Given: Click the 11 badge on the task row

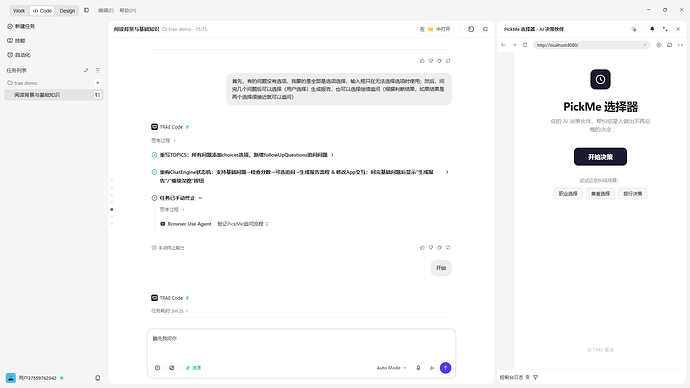Looking at the screenshot, I should tap(97, 95).
